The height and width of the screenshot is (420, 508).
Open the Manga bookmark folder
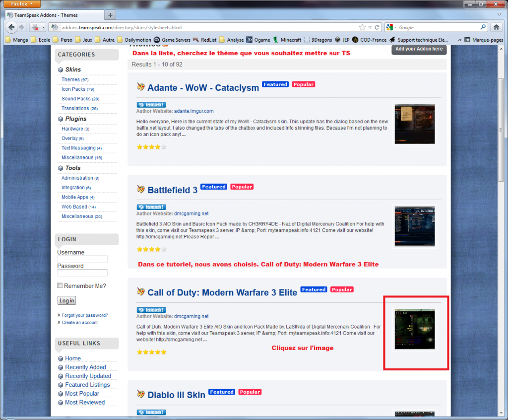click(x=17, y=40)
